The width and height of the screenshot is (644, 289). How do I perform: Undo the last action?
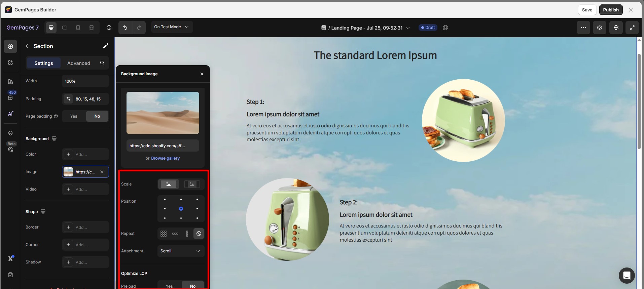click(x=125, y=28)
